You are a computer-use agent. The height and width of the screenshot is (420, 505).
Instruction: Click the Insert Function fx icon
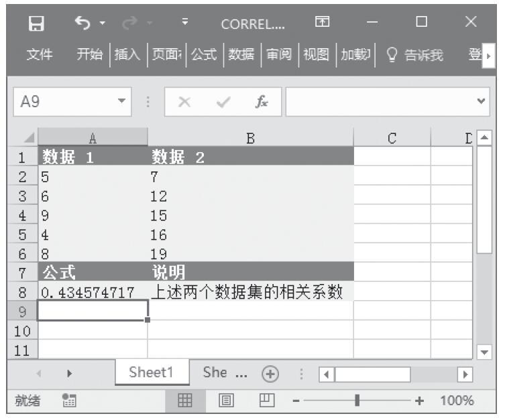(262, 102)
